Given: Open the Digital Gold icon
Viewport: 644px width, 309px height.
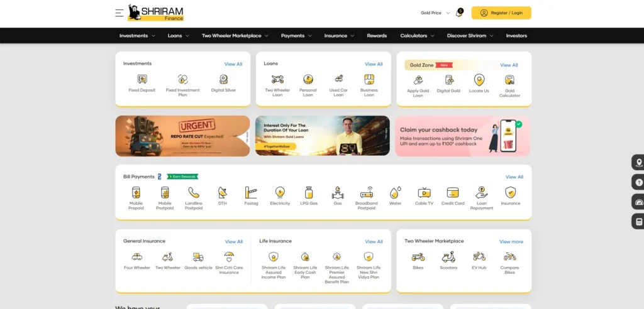Looking at the screenshot, I should pyautogui.click(x=449, y=80).
